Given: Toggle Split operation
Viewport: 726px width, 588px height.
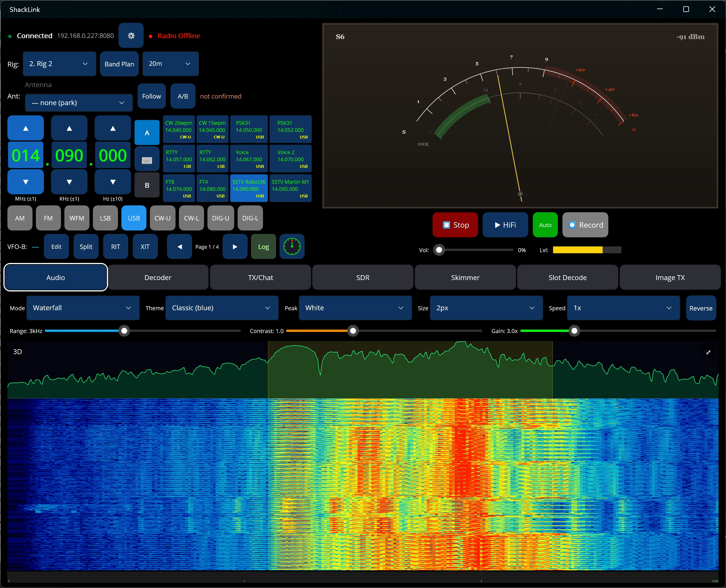Looking at the screenshot, I should pos(86,247).
